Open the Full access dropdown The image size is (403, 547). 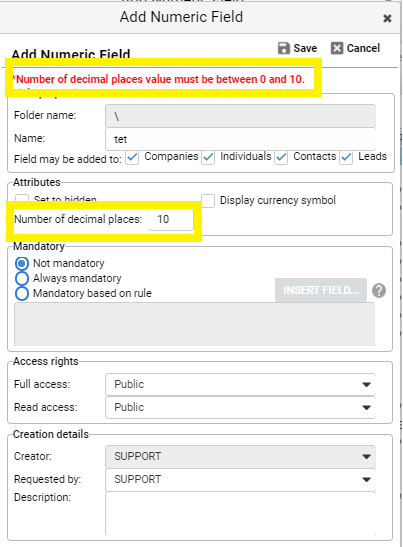click(240, 384)
